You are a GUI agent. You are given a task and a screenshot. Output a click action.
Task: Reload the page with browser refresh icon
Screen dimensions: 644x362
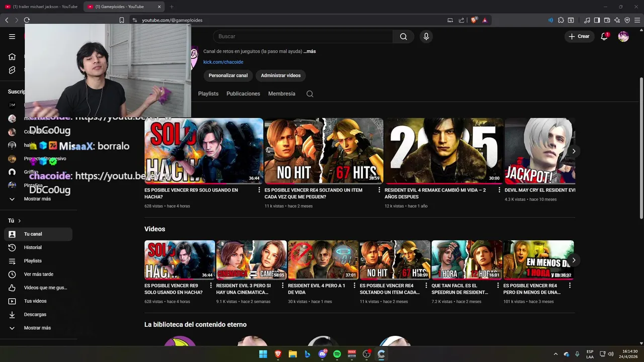click(27, 20)
